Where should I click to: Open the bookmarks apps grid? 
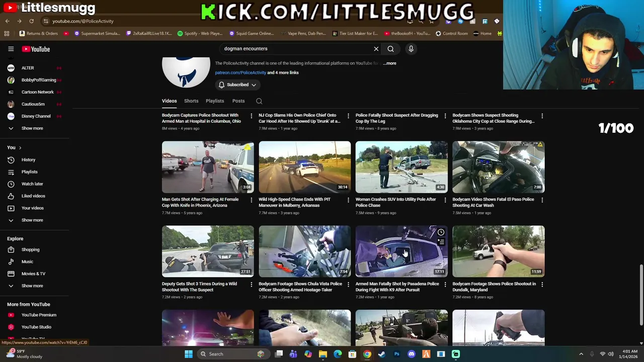tap(7, 34)
